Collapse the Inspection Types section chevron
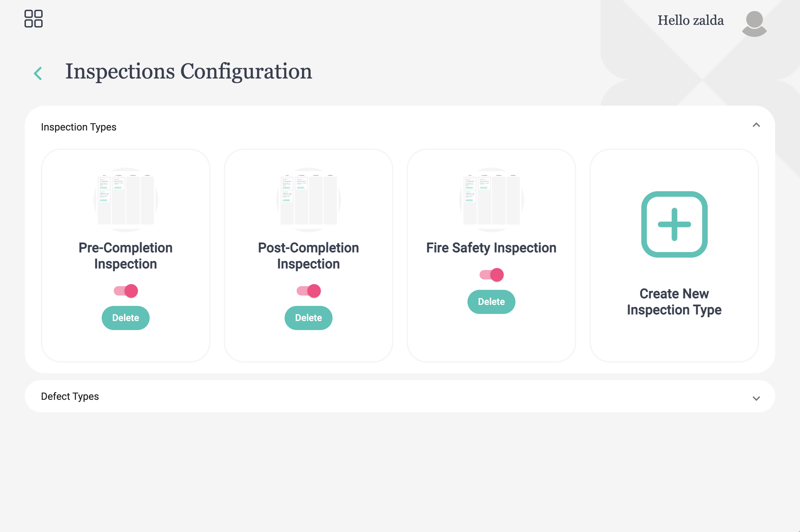The width and height of the screenshot is (800, 532). pos(756,125)
